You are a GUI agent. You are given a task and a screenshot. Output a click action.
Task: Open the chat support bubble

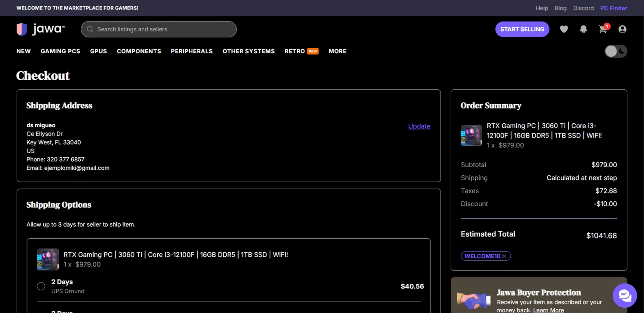625,295
